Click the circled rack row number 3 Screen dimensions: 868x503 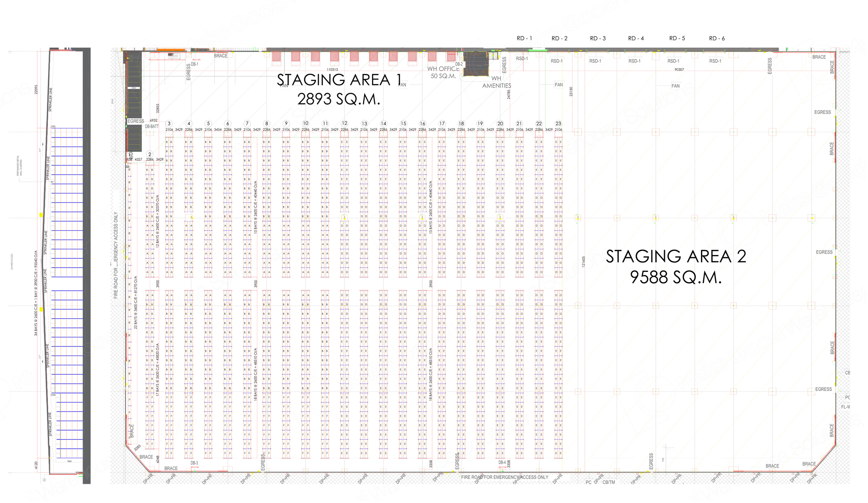(169, 124)
